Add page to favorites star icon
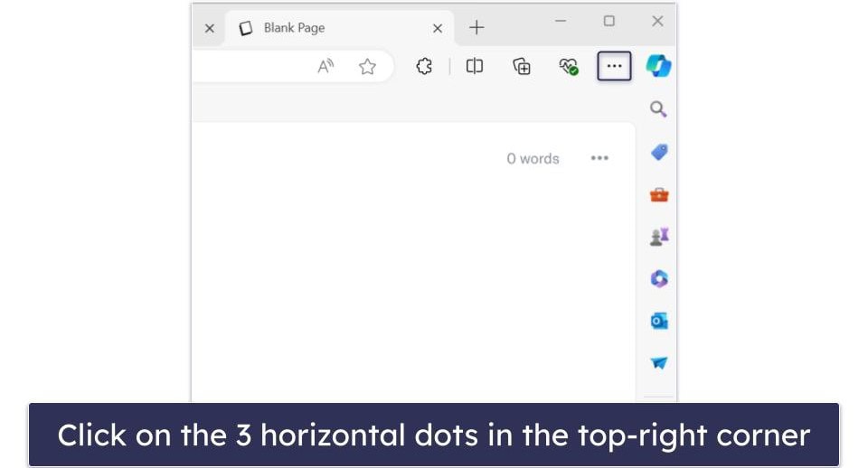The height and width of the screenshot is (468, 868). click(367, 66)
